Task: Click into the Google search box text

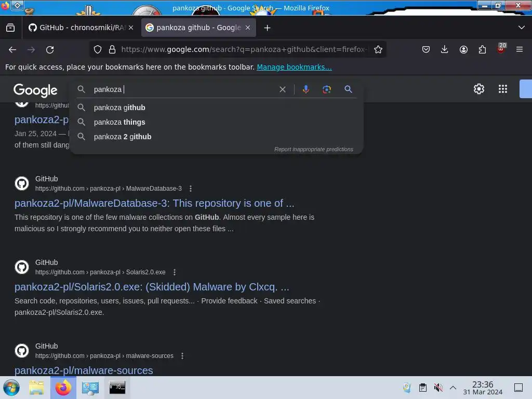Action: pos(183,89)
